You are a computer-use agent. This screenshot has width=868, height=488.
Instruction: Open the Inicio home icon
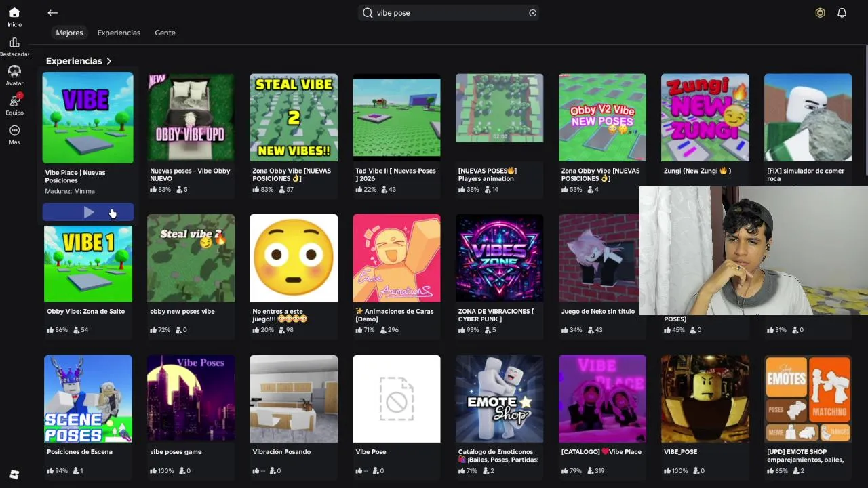[14, 12]
